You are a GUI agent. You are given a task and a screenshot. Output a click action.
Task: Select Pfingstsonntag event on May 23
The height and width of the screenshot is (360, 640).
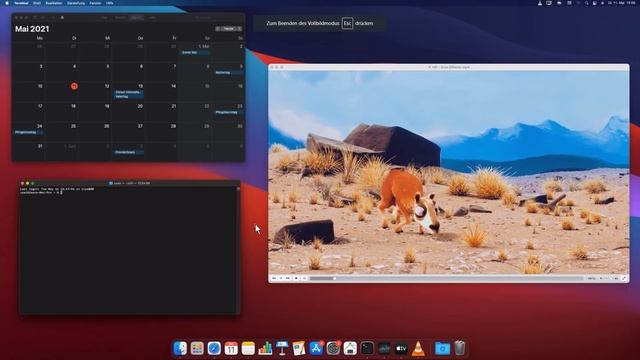(229, 112)
